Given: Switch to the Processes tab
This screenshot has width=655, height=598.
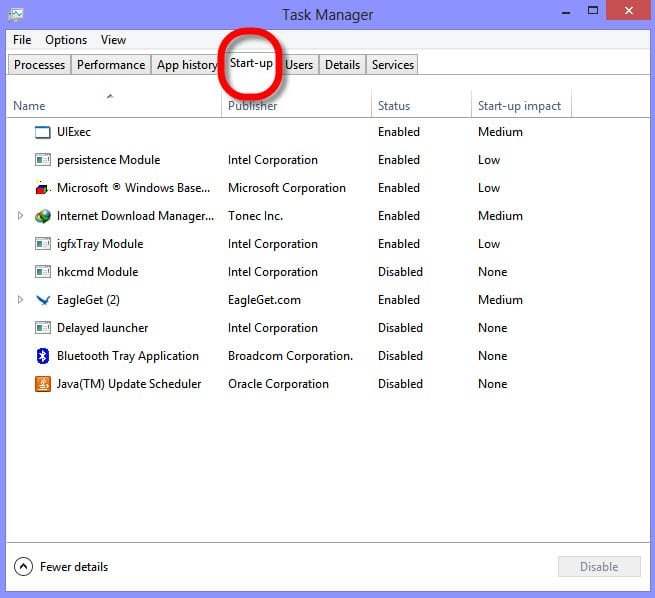Looking at the screenshot, I should point(39,65).
